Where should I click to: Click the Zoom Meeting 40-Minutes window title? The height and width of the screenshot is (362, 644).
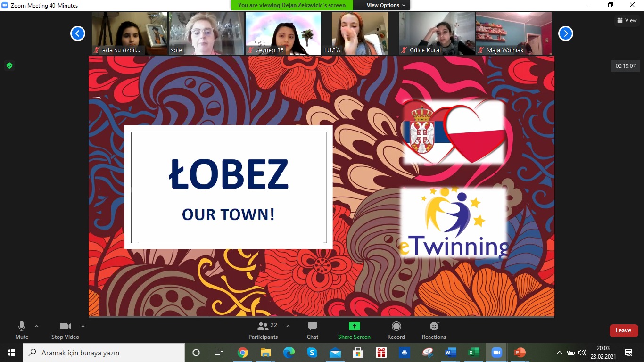pos(44,6)
